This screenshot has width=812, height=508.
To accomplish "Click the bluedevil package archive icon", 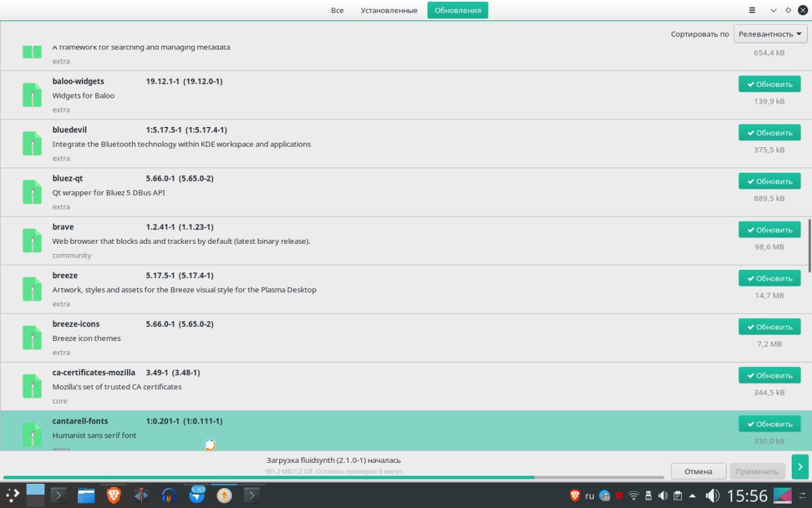I will (x=32, y=144).
